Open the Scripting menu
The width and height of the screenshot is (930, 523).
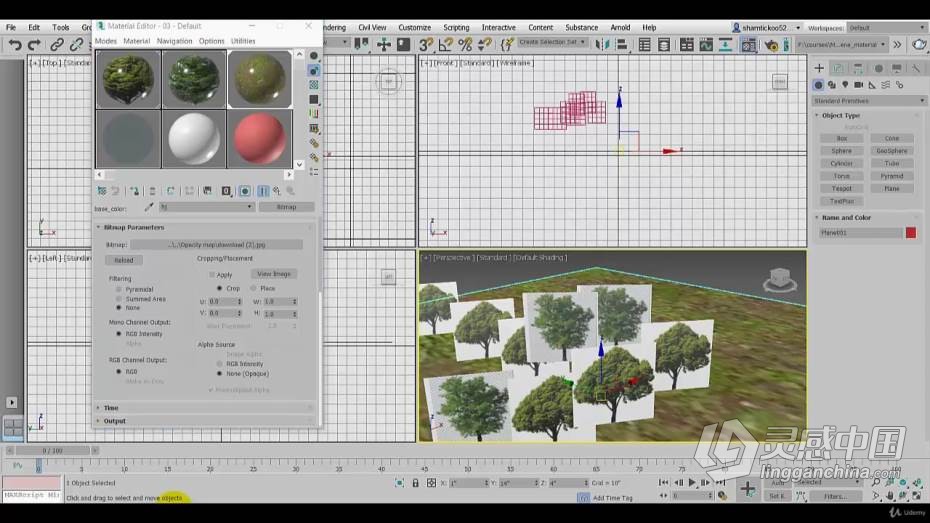(x=456, y=27)
